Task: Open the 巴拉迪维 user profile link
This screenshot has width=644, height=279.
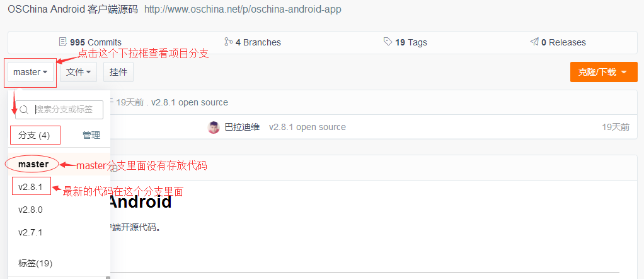Action: 242,127
